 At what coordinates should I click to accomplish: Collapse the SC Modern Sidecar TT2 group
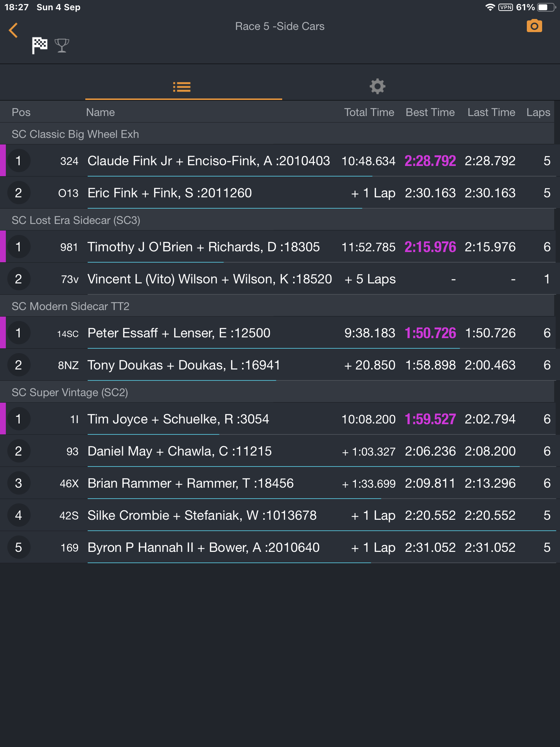[x=70, y=306]
